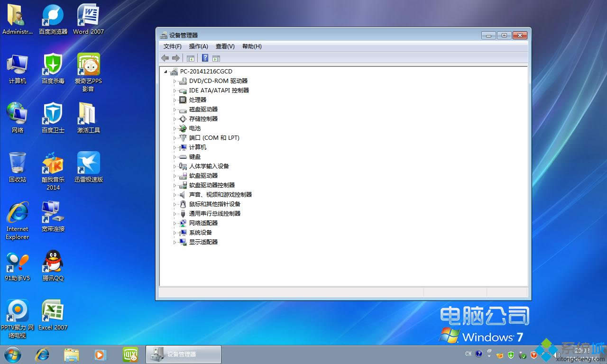Select the properties toolbar icon in Device Manager
607x364 pixels.
(216, 58)
